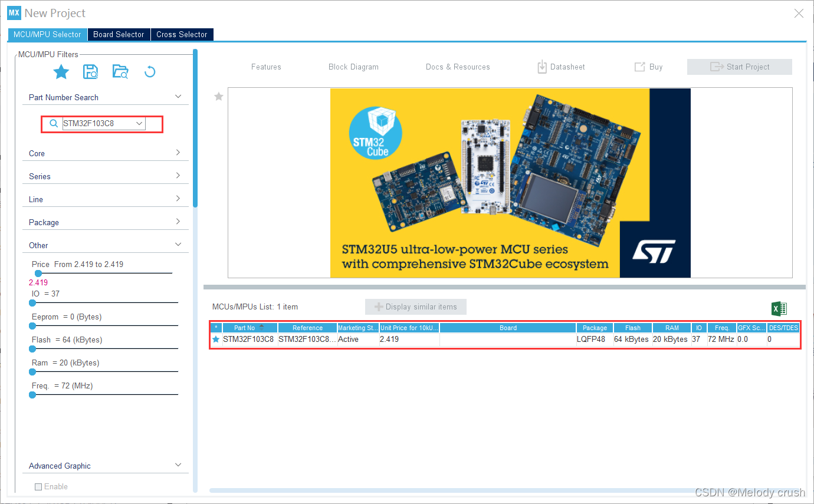Expand the Line filter section

pyautogui.click(x=178, y=199)
